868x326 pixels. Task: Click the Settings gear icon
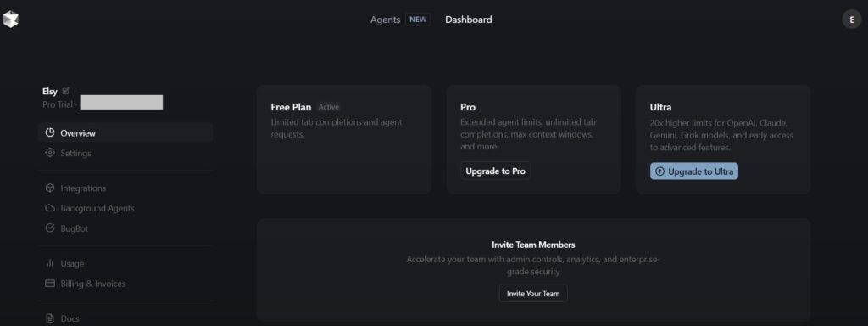(50, 153)
